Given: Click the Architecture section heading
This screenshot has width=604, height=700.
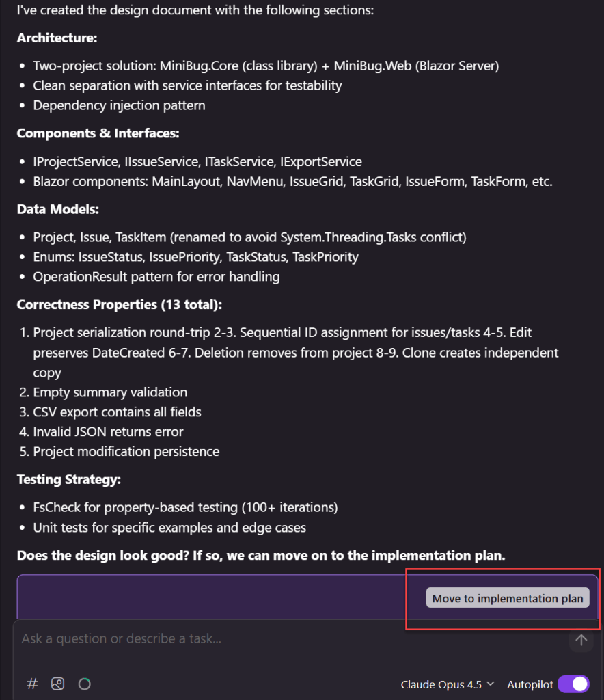Looking at the screenshot, I should pyautogui.click(x=57, y=38).
